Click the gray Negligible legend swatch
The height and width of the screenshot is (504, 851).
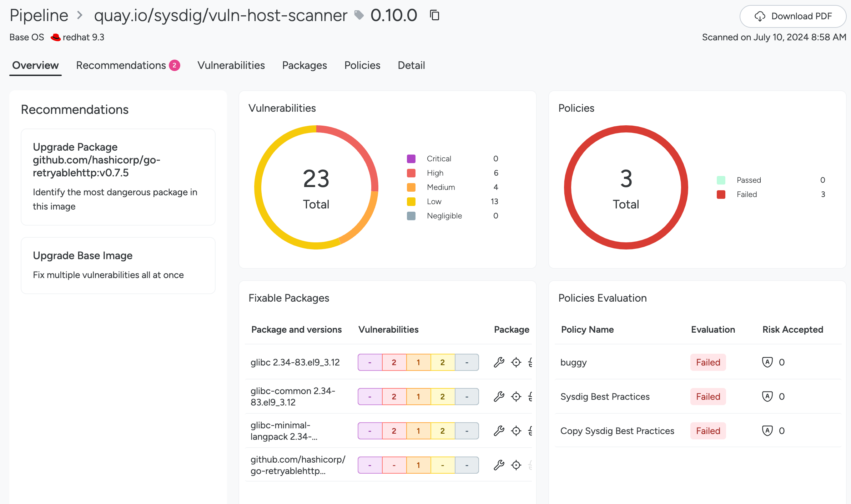click(x=411, y=216)
